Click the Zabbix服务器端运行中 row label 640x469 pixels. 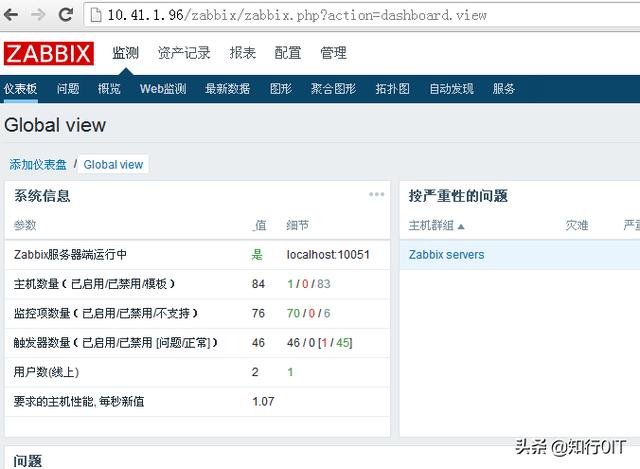[x=70, y=255]
